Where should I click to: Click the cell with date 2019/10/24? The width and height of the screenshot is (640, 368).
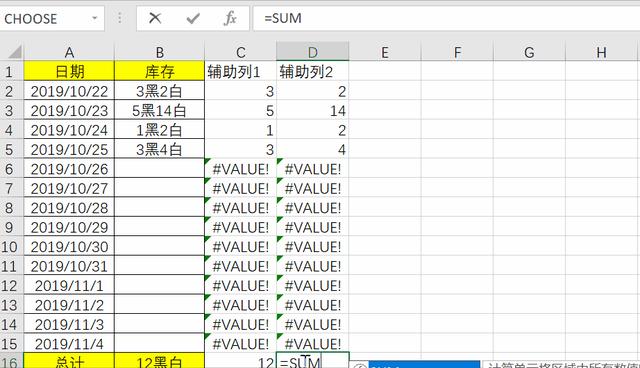tap(69, 130)
